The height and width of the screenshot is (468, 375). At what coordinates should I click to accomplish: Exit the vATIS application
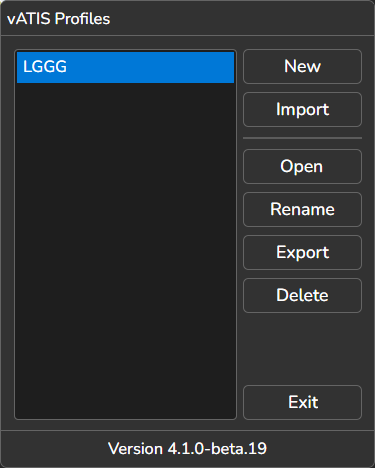click(x=302, y=402)
